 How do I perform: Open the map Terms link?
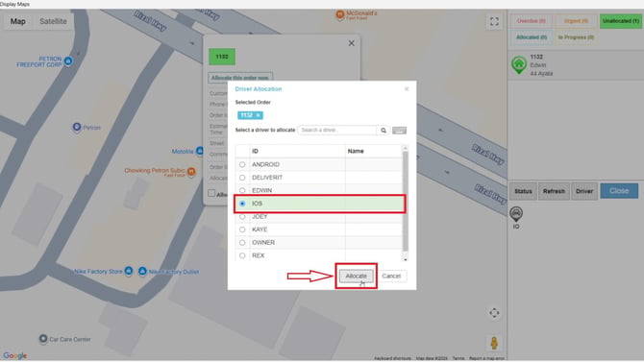(458, 358)
